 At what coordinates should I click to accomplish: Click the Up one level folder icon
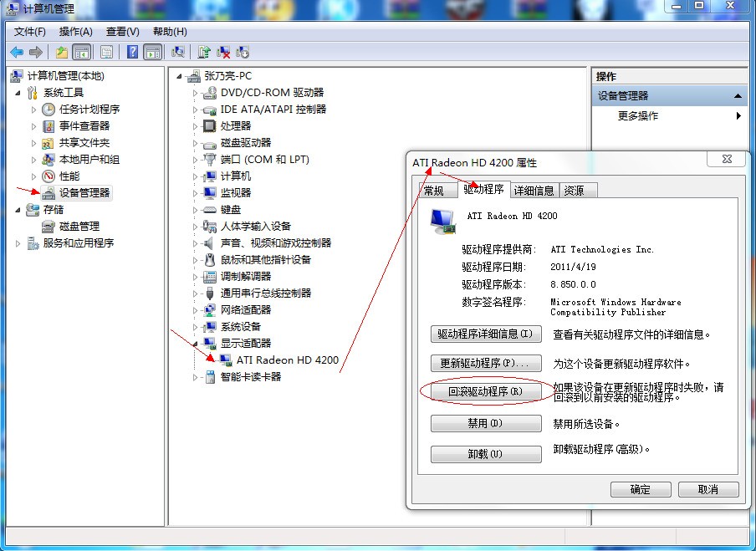61,52
